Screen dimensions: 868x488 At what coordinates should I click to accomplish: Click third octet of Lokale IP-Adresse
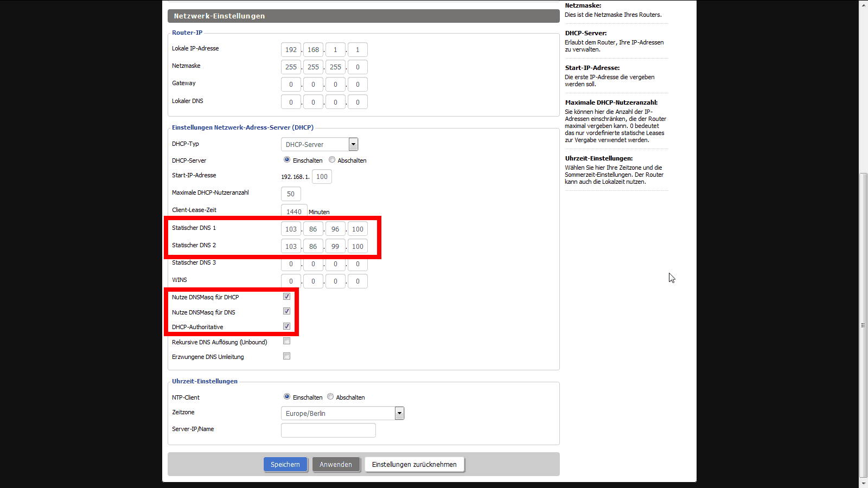[x=335, y=50]
